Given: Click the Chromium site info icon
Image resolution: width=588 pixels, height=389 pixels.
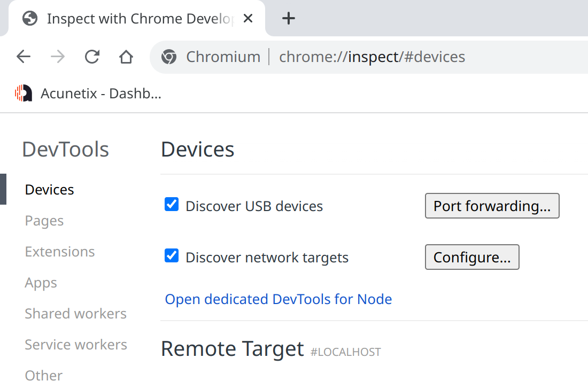Looking at the screenshot, I should click(x=169, y=57).
